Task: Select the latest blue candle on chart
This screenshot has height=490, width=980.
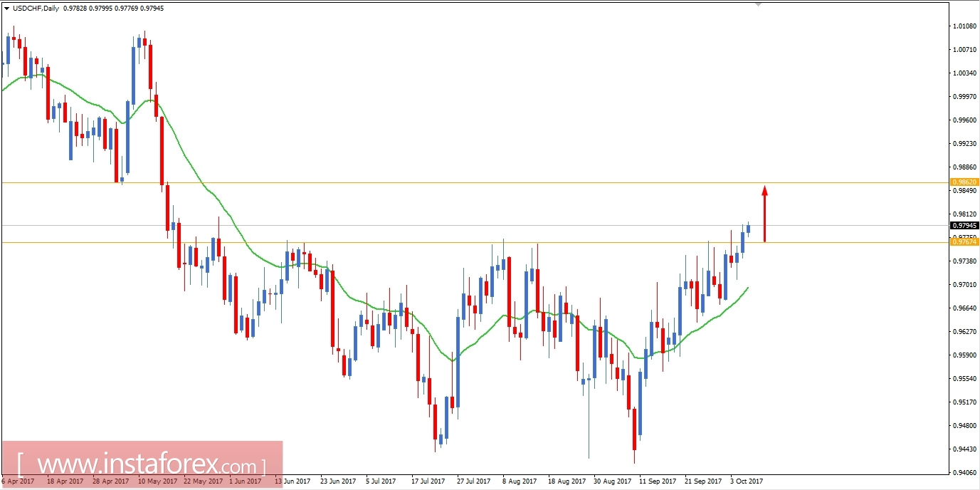Action: pyautogui.click(x=749, y=226)
